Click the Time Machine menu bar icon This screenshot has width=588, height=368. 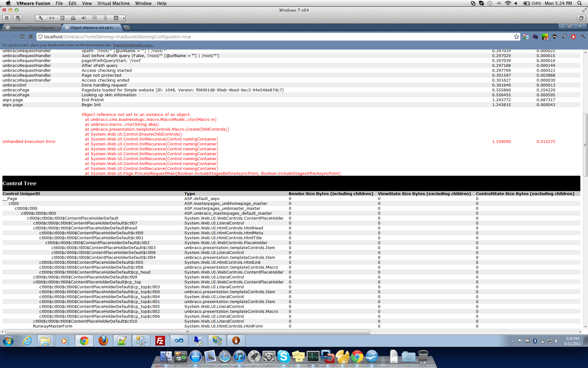490,3
